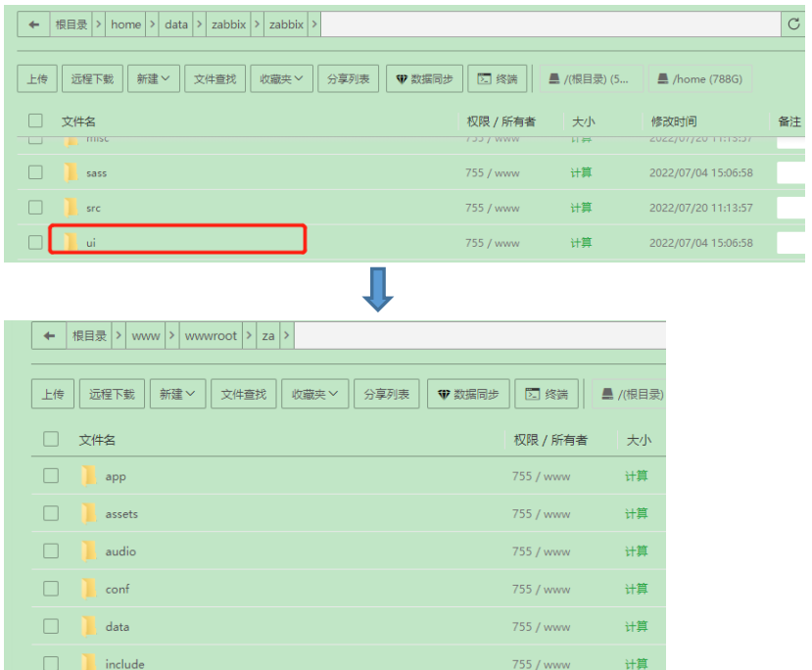Click the refresh icon beside the zabbix path bar
812x670 pixels.
point(793,24)
